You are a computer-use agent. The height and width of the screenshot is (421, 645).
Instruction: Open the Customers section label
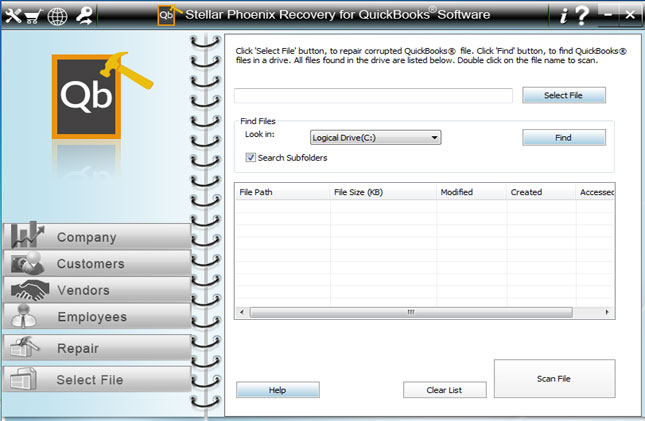click(x=90, y=264)
